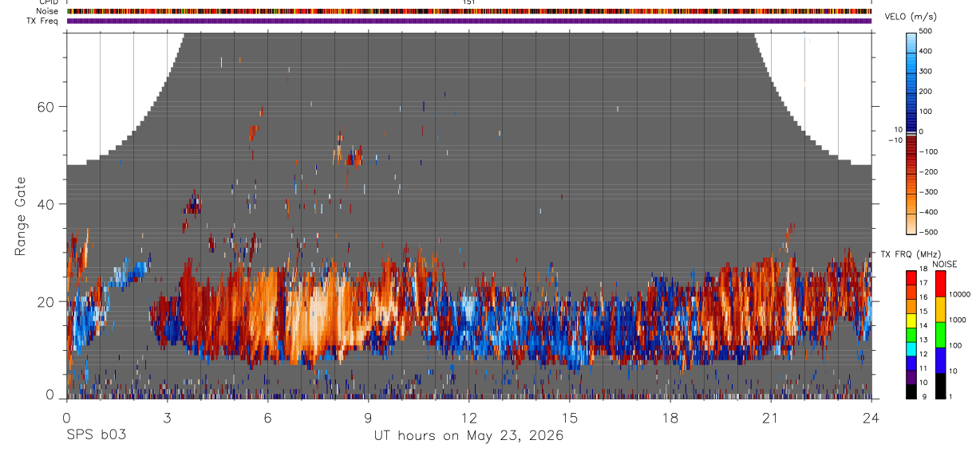The image size is (980, 452).
Task: Click the x-axis tick label 15
Action: coord(569,418)
